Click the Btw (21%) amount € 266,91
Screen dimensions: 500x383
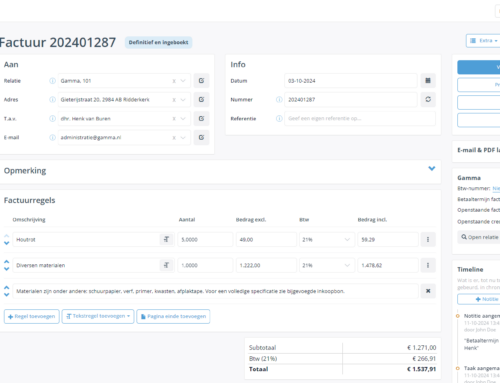click(424, 359)
